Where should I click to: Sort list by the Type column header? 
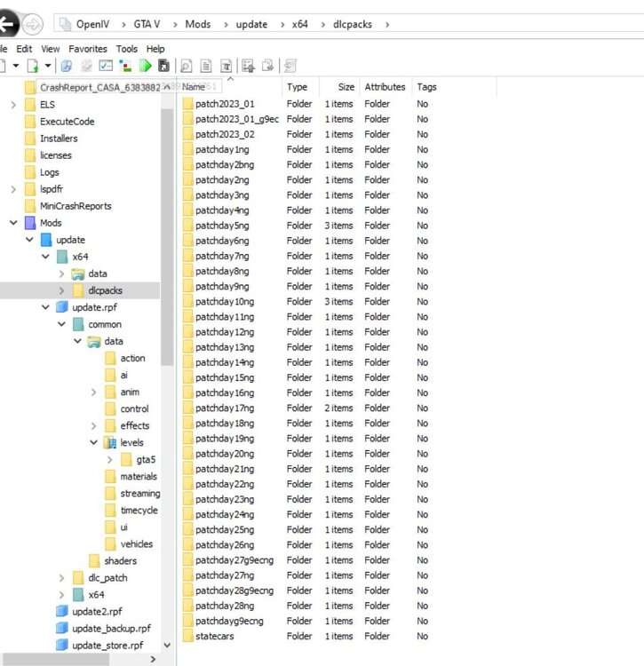(300, 87)
